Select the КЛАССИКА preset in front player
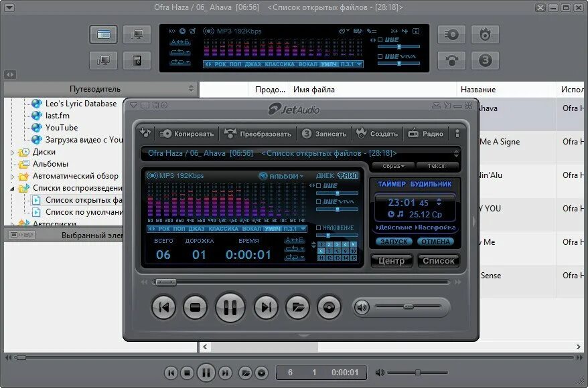Screen dimensions: 588x388 click(224, 229)
